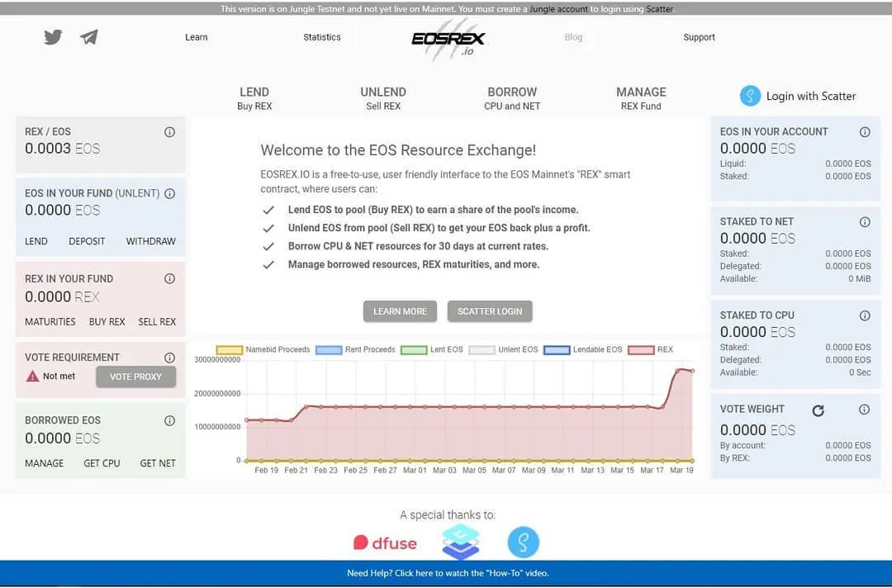Open the dfuse sponsor logo
892x588 pixels.
click(385, 543)
